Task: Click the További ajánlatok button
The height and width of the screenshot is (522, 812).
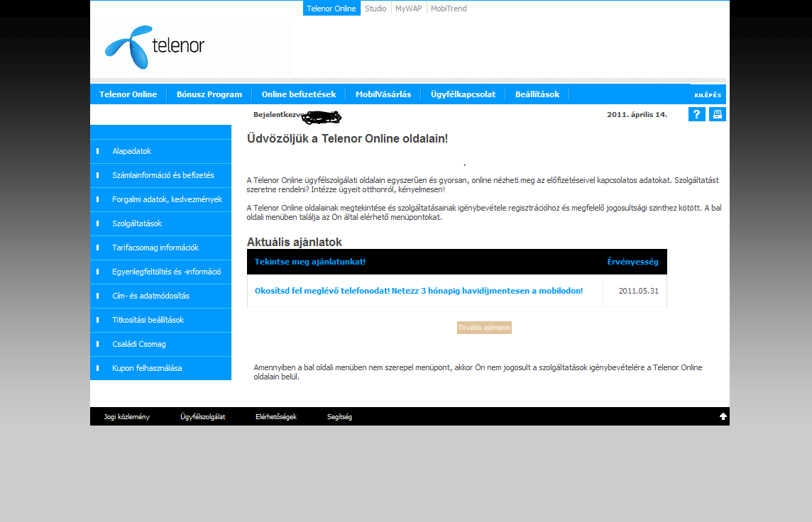Action: [484, 328]
